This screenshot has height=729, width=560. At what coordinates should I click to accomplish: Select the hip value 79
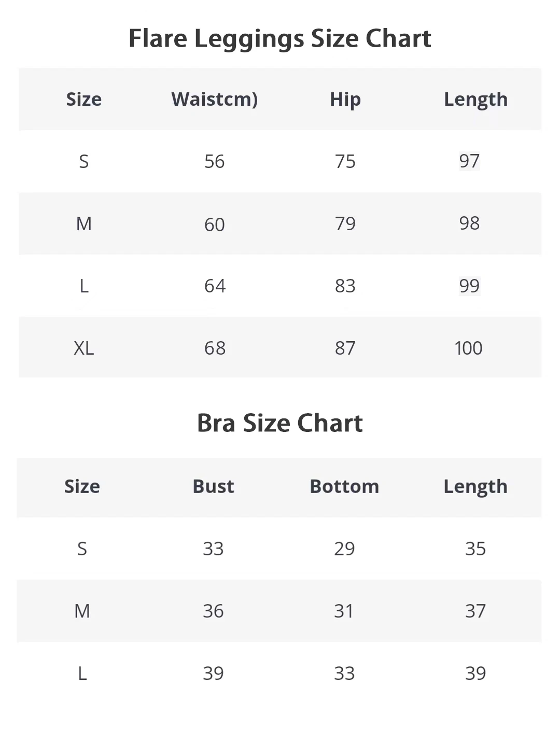click(345, 223)
